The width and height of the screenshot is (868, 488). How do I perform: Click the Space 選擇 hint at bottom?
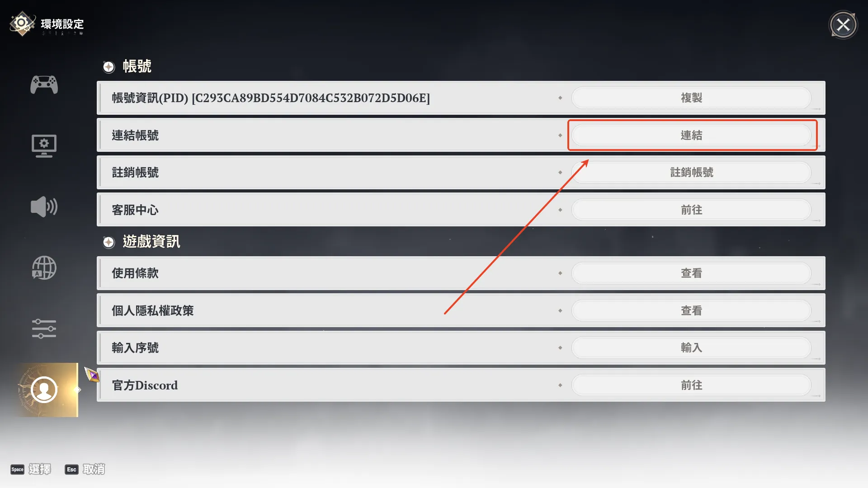click(30, 469)
